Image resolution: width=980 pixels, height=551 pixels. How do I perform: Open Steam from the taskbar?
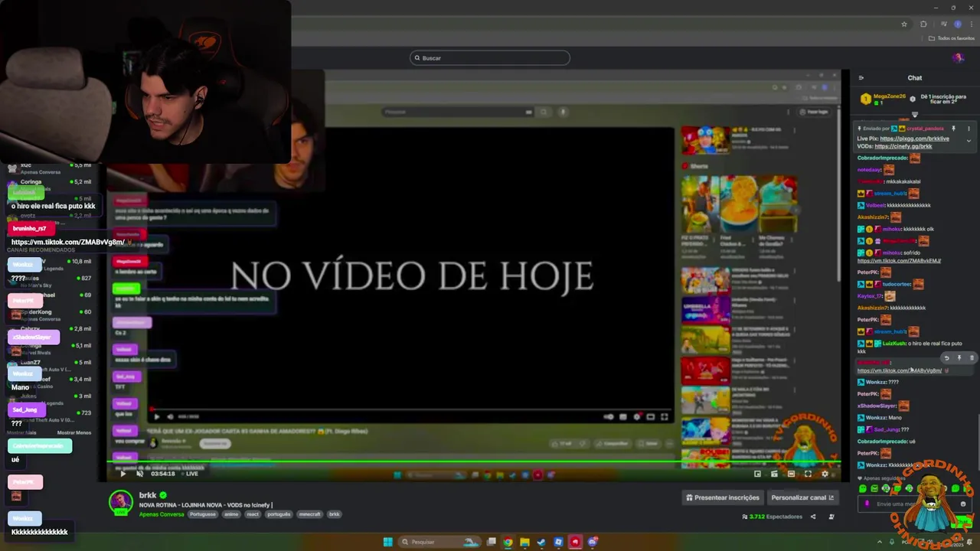pyautogui.click(x=541, y=542)
